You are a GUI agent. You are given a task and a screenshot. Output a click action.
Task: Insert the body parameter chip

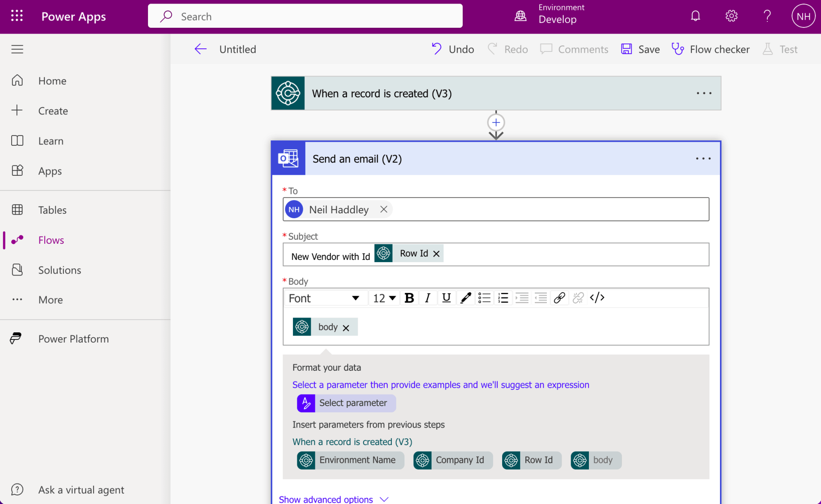(x=596, y=460)
